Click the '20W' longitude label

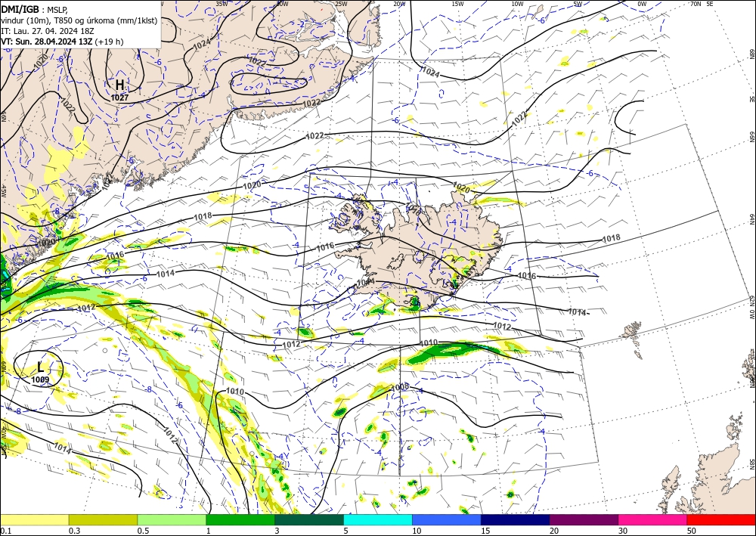click(x=399, y=4)
